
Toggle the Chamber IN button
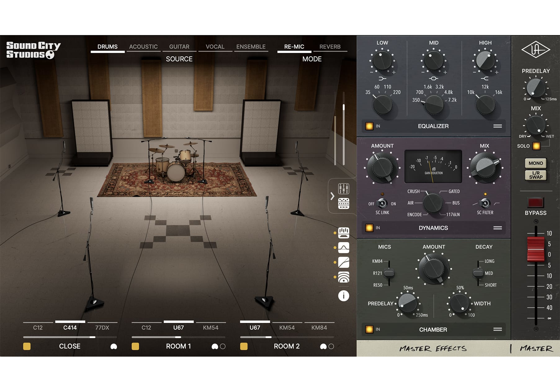tap(369, 329)
